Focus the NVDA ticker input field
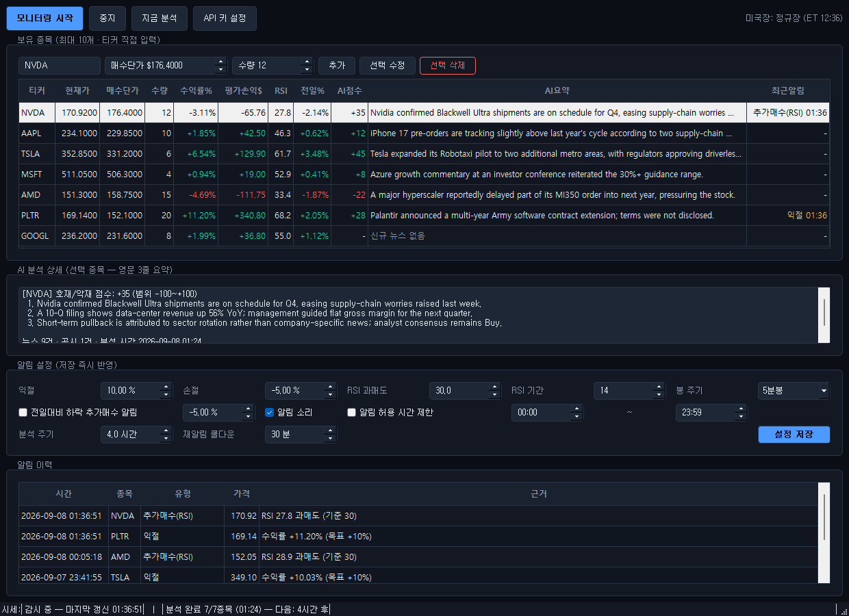This screenshot has width=849, height=616. (60, 66)
